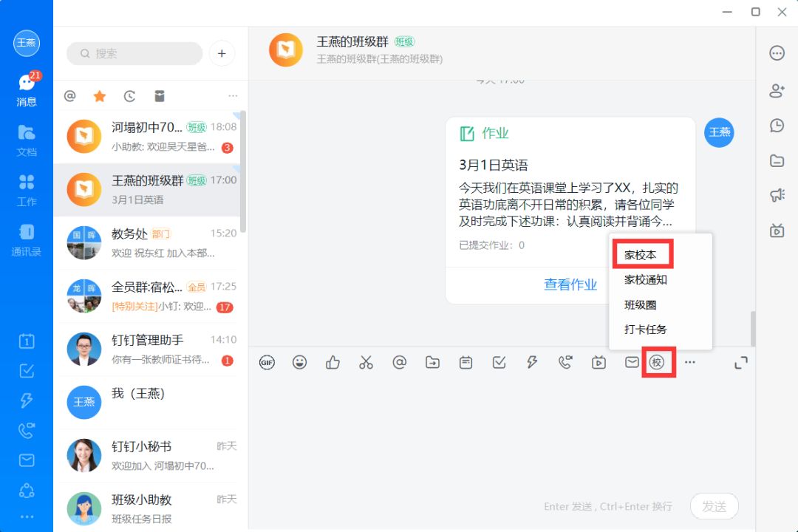This screenshot has width=798, height=532.
Task: Start a voice call from the toolbar
Action: click(565, 362)
